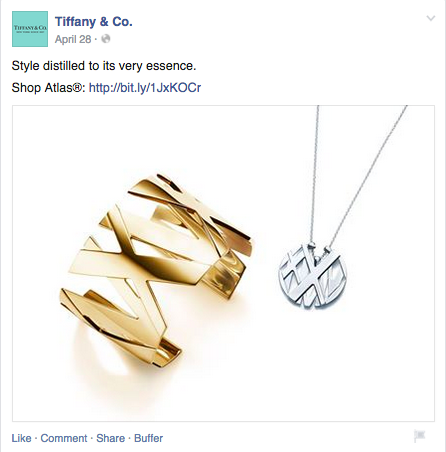
Task: Open the Tiffany & Co. page name link
Action: pos(94,22)
